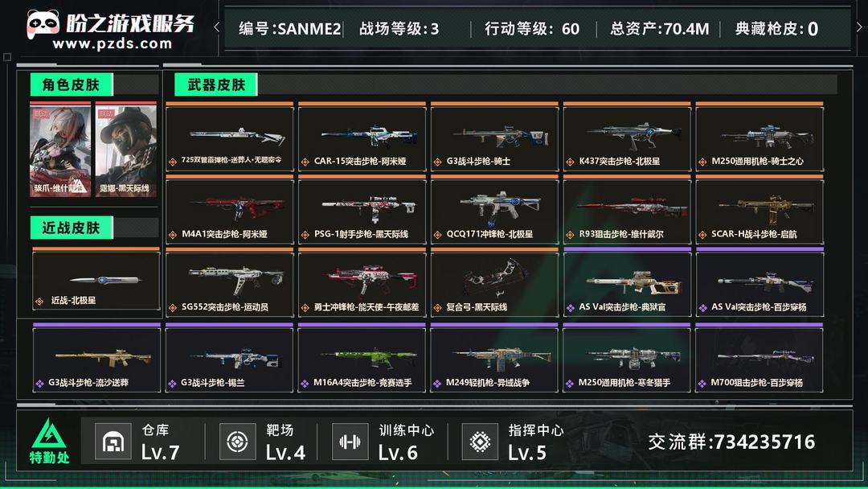Click the command center 指挥中心 icon
868x489 pixels.
pos(480,442)
